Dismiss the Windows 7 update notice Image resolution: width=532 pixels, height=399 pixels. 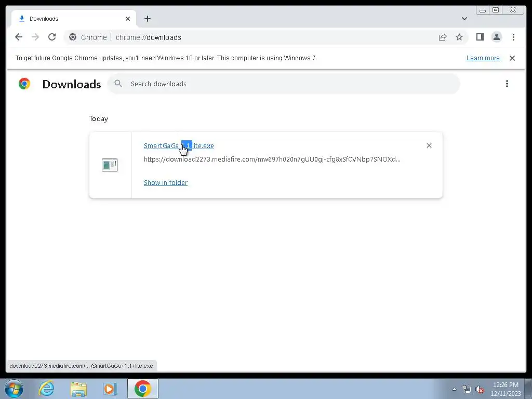tap(512, 58)
